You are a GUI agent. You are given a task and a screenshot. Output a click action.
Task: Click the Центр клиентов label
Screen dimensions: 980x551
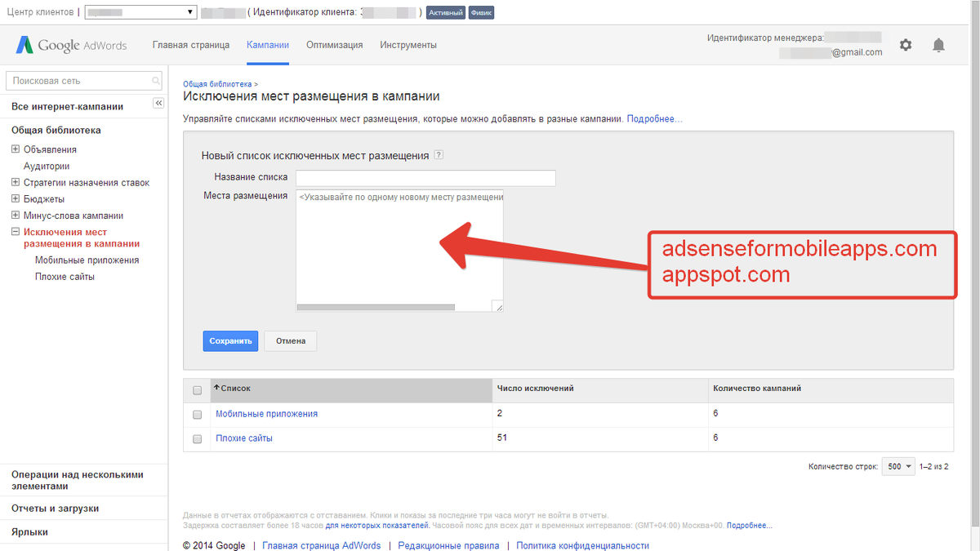pos(40,12)
